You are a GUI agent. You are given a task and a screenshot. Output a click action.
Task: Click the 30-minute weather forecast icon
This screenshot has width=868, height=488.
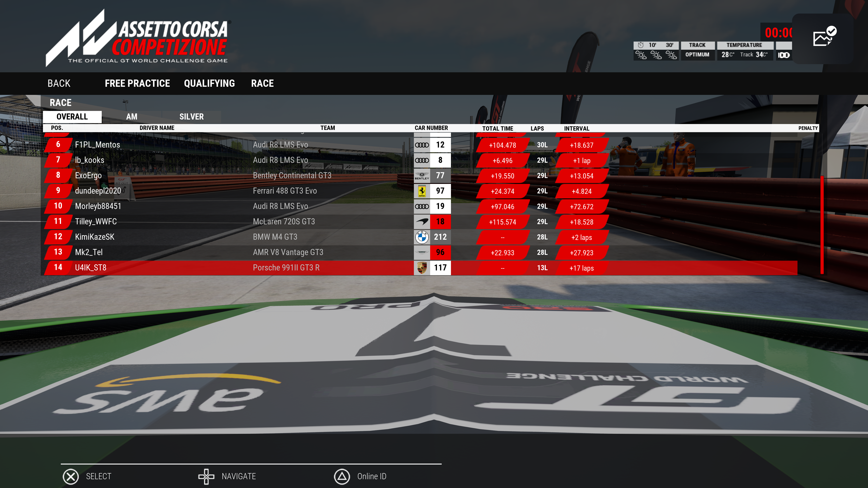tap(671, 55)
